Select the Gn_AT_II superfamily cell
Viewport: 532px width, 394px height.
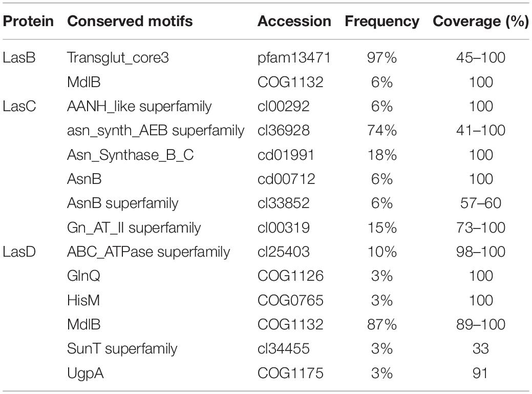[134, 228]
